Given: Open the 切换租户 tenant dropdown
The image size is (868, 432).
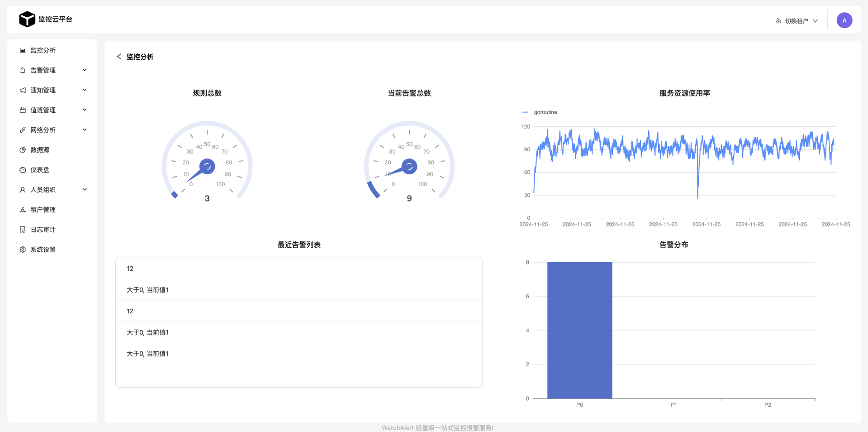Looking at the screenshot, I should [x=797, y=21].
